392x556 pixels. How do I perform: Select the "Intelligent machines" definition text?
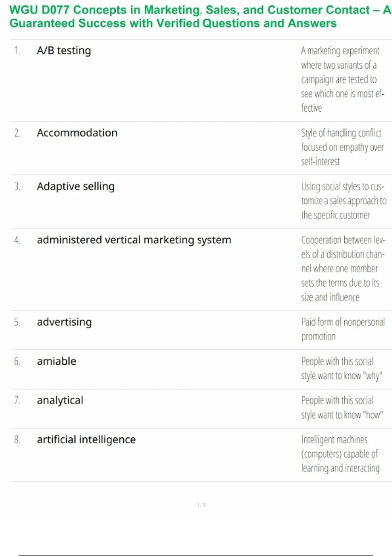pos(340,454)
